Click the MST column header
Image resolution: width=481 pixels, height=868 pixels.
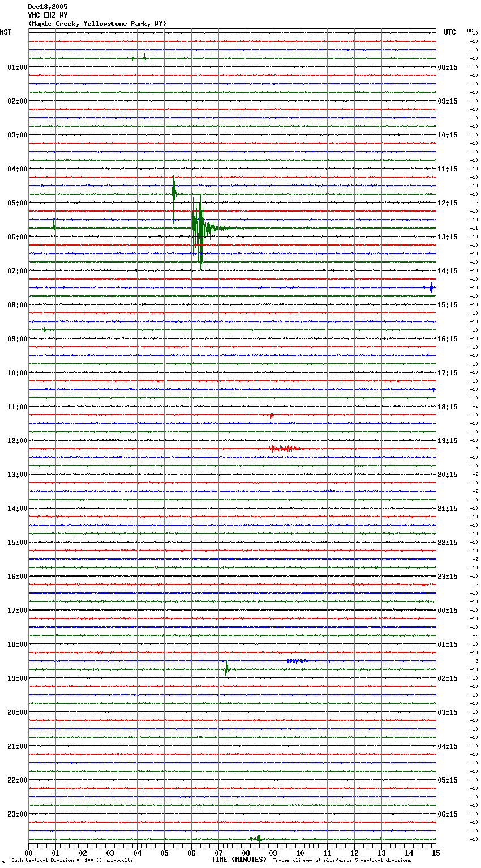pyautogui.click(x=6, y=32)
